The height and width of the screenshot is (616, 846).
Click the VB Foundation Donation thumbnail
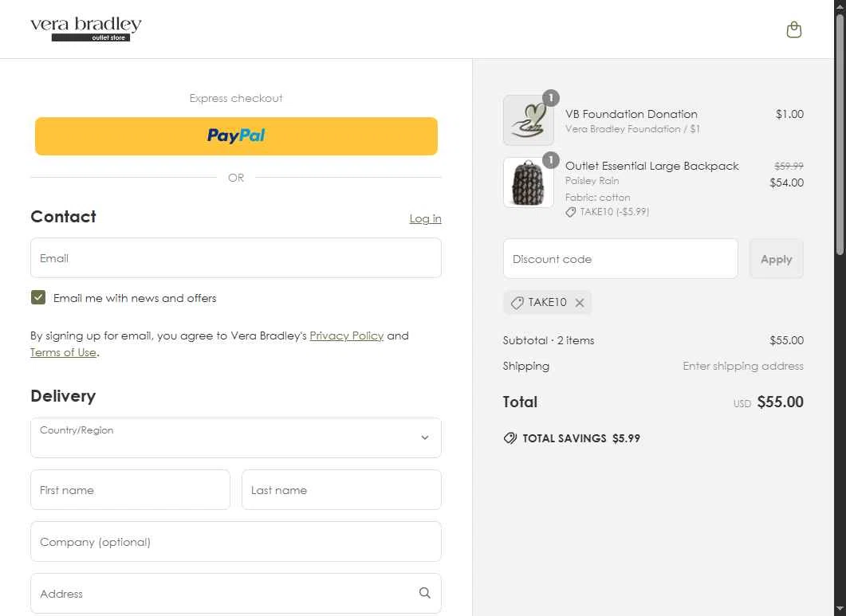point(528,120)
